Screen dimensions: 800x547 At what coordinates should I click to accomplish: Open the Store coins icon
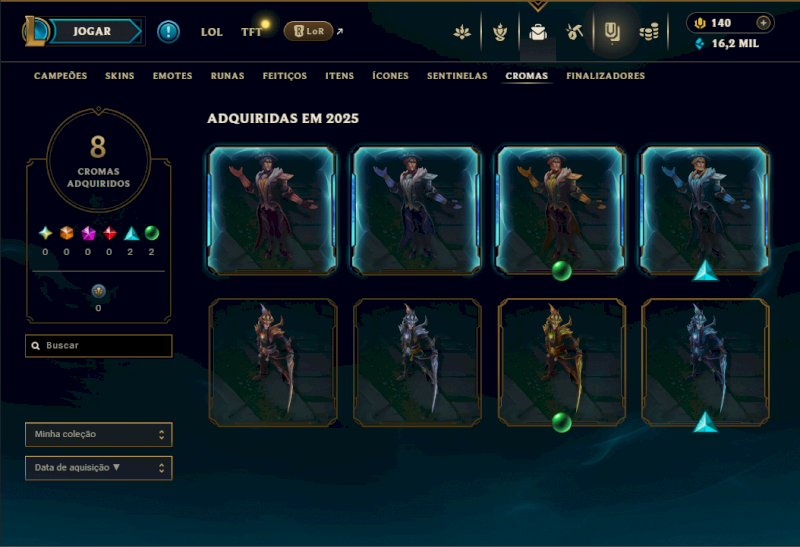pos(649,32)
